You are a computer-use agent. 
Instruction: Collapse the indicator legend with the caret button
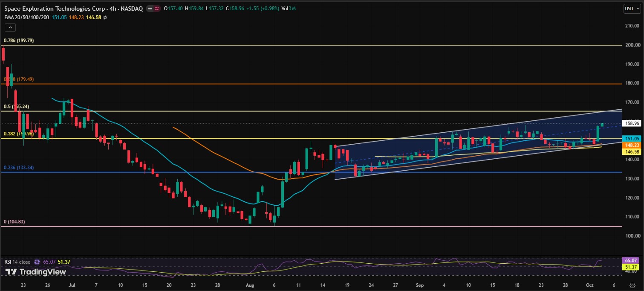point(10,27)
